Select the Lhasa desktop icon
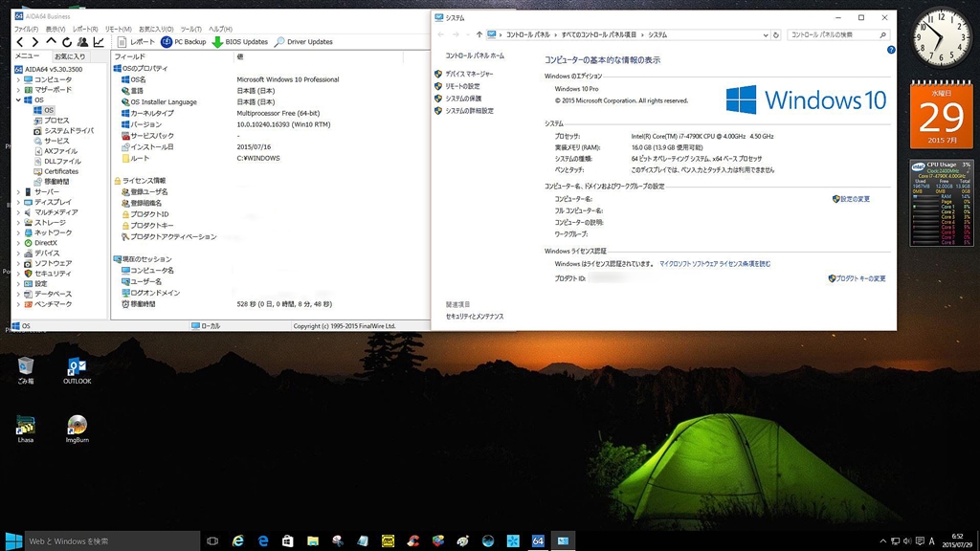 [26, 430]
